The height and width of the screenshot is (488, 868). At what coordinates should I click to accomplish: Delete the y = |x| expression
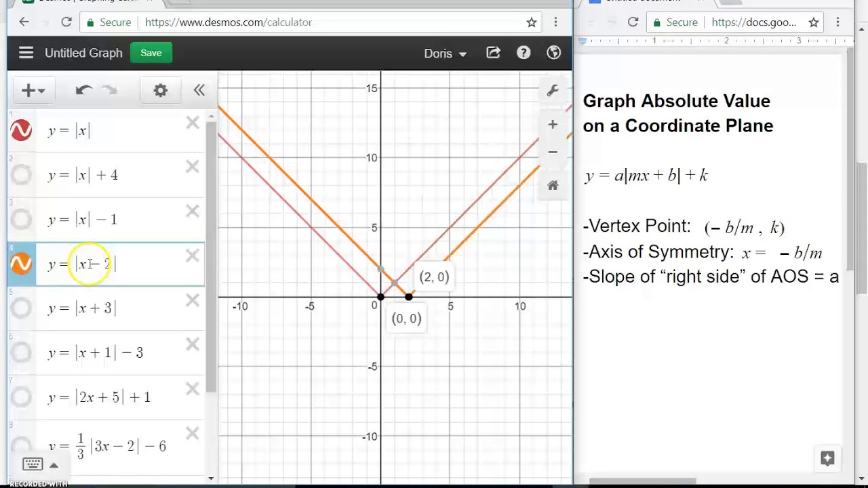click(x=193, y=123)
